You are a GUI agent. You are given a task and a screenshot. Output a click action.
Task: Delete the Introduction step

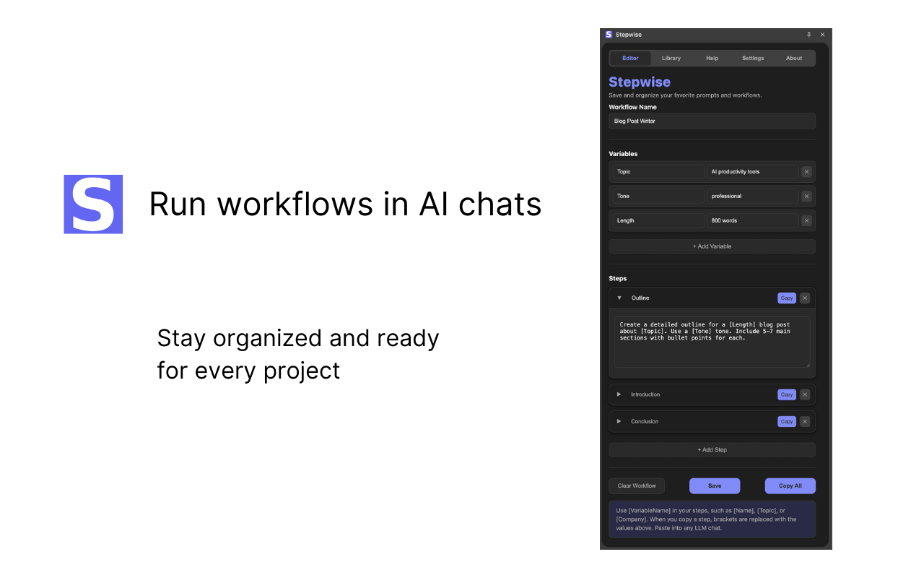click(x=805, y=394)
